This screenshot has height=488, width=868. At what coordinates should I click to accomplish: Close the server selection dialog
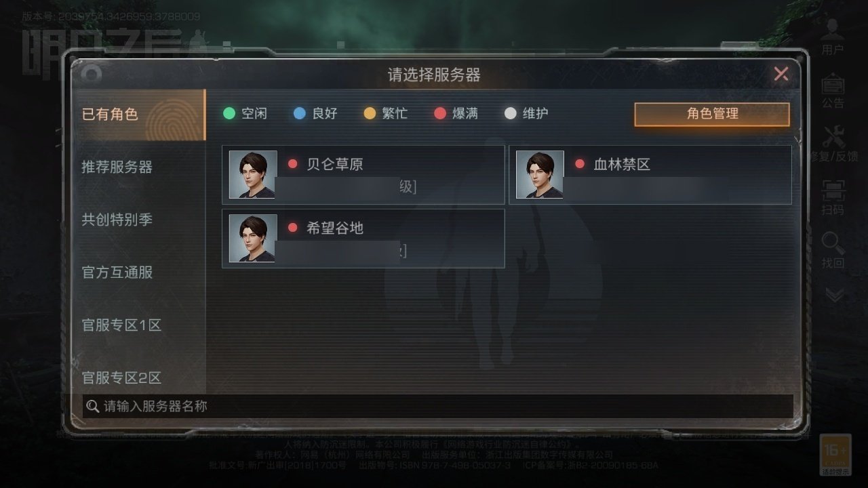coord(781,74)
